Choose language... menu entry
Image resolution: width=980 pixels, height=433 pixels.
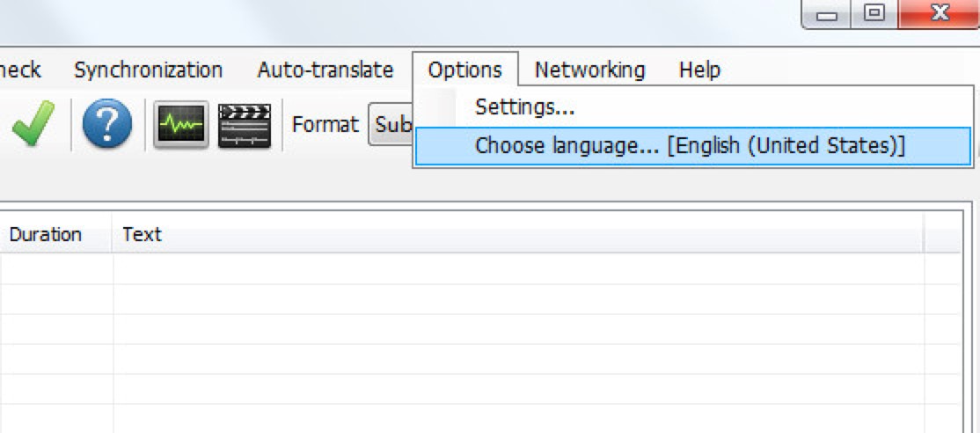coord(690,146)
